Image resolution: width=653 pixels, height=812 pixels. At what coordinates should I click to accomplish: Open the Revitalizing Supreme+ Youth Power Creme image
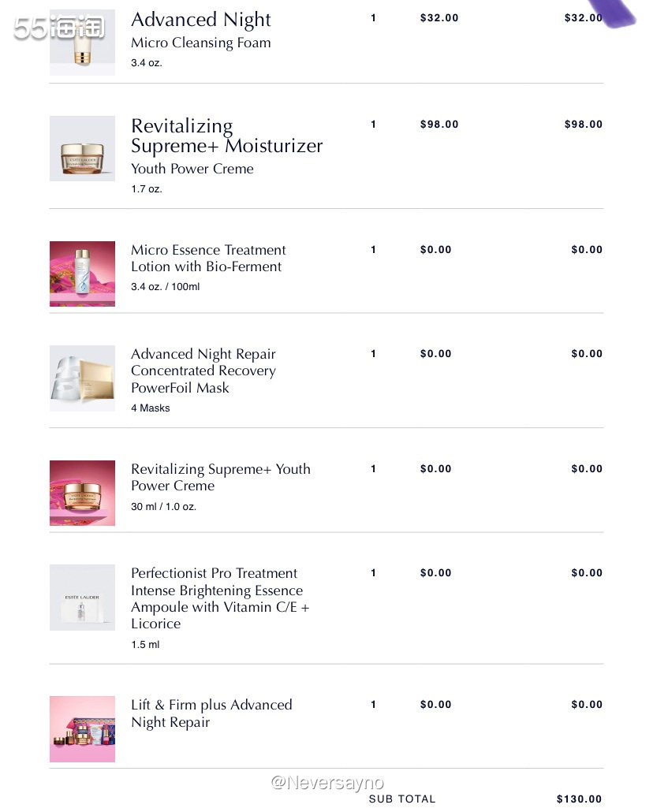(82, 493)
